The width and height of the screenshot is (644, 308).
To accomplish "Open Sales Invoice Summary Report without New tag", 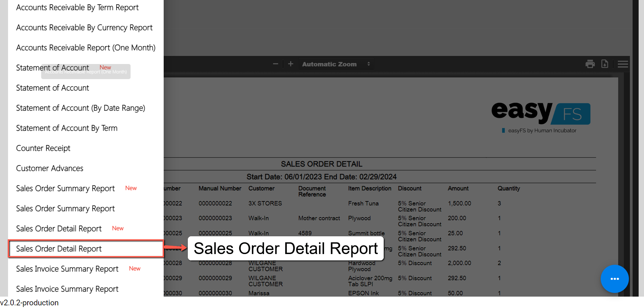I will 67,289.
